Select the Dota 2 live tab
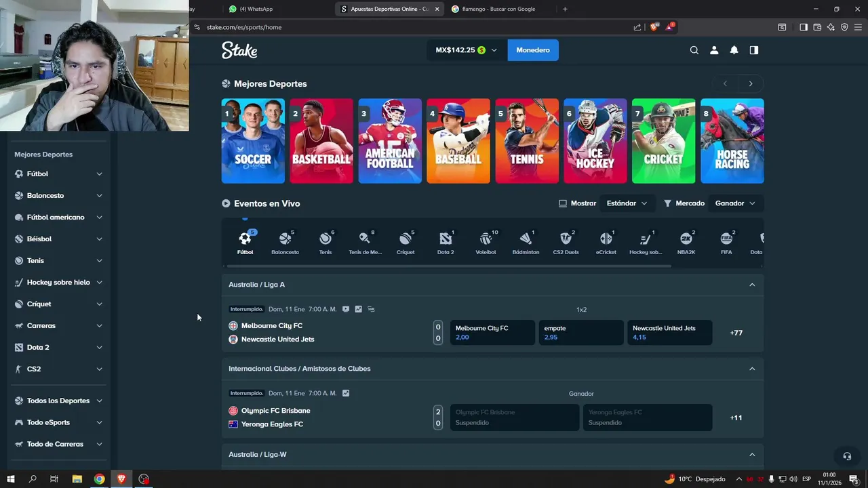 point(446,243)
